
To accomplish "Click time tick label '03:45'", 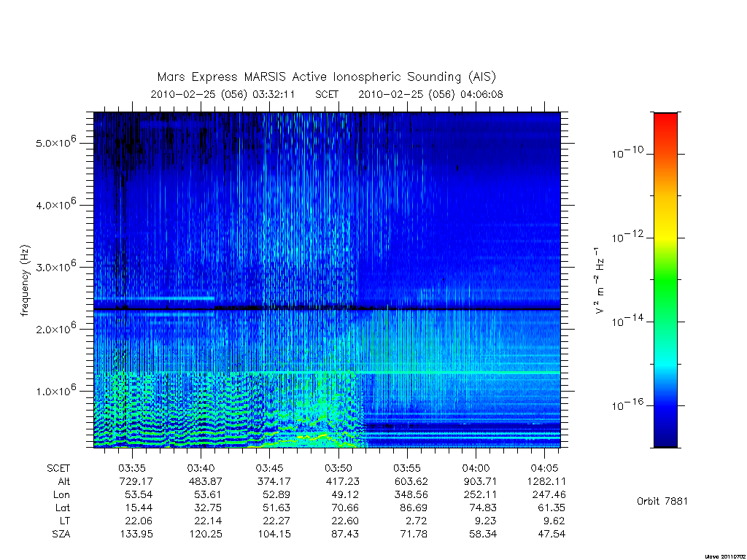I will (x=270, y=468).
